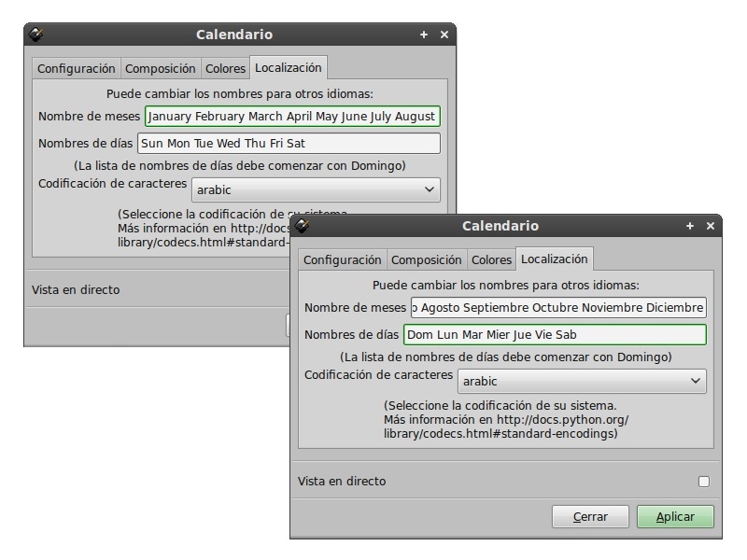This screenshot has height=560, width=747.
Task: Click the Cerrar button
Action: [590, 516]
